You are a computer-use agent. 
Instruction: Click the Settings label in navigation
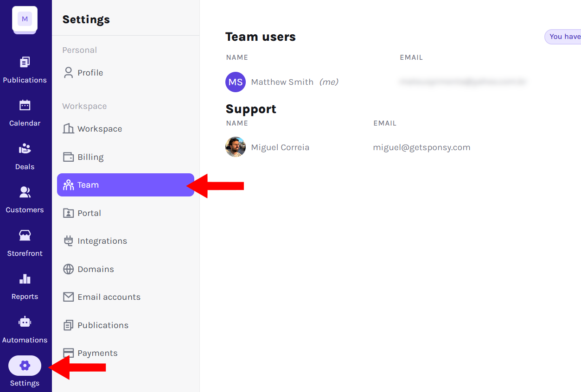(x=25, y=383)
